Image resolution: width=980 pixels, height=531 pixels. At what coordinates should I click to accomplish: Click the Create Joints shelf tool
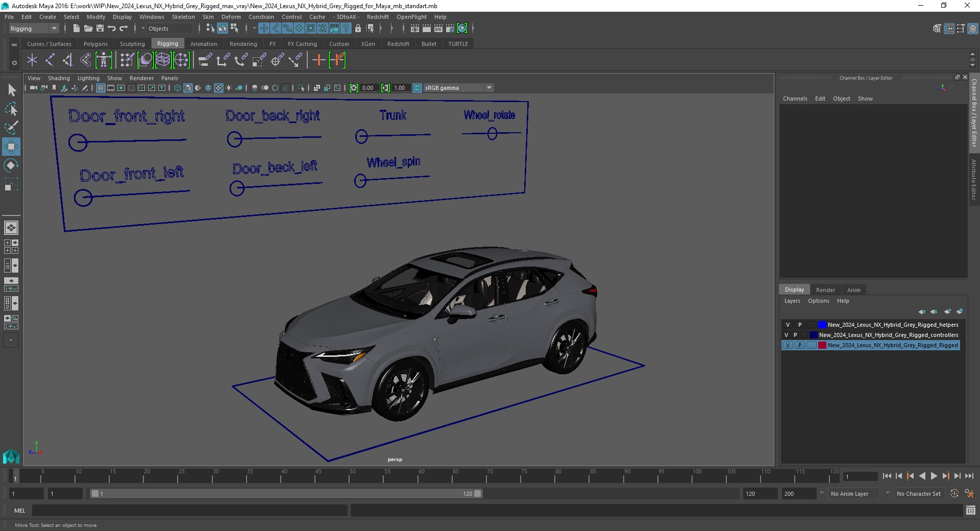pos(50,60)
